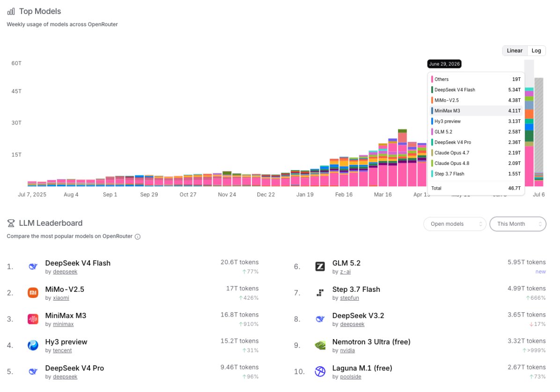Screen dimensions: 560x392
Task: Select Claude Opus 4.8 row in tooltip
Action: tap(476, 163)
